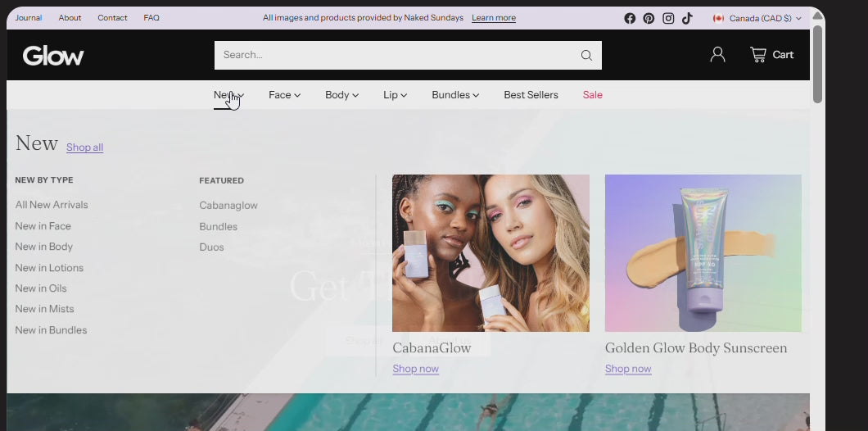Click the CabanaGlow title text
The width and height of the screenshot is (868, 431).
click(x=432, y=348)
